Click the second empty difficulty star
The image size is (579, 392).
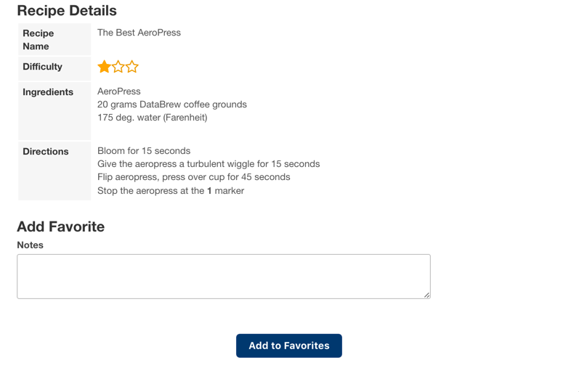coord(118,67)
